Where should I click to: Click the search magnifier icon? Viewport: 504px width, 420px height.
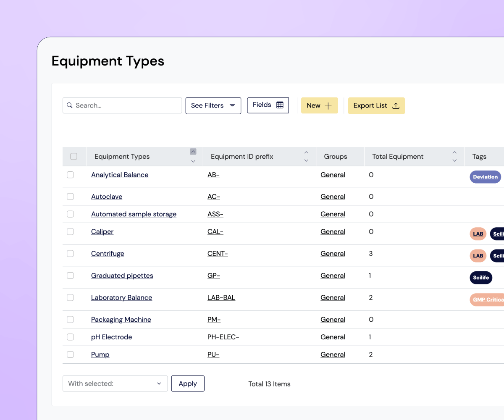pos(70,105)
